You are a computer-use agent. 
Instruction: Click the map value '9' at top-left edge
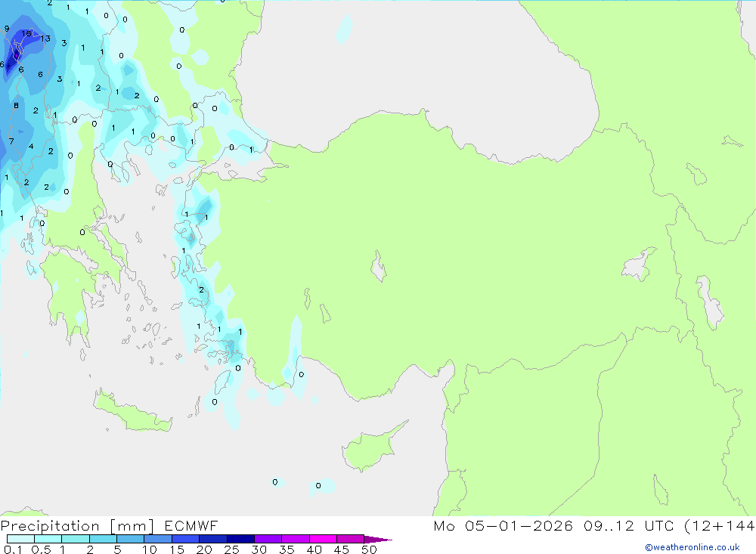[x=7, y=29]
